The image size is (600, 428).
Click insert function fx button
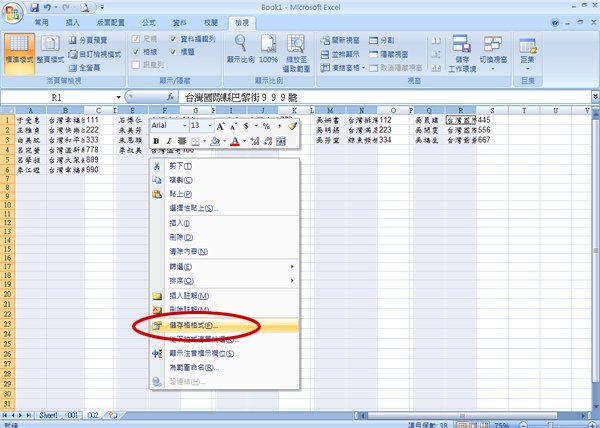click(x=170, y=97)
